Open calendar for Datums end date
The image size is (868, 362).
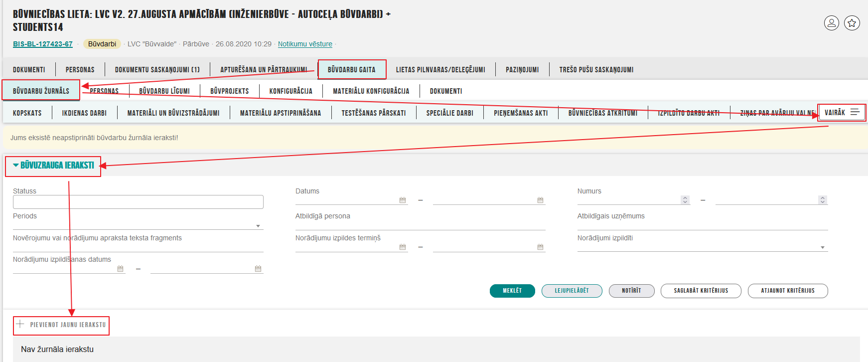pyautogui.click(x=540, y=200)
